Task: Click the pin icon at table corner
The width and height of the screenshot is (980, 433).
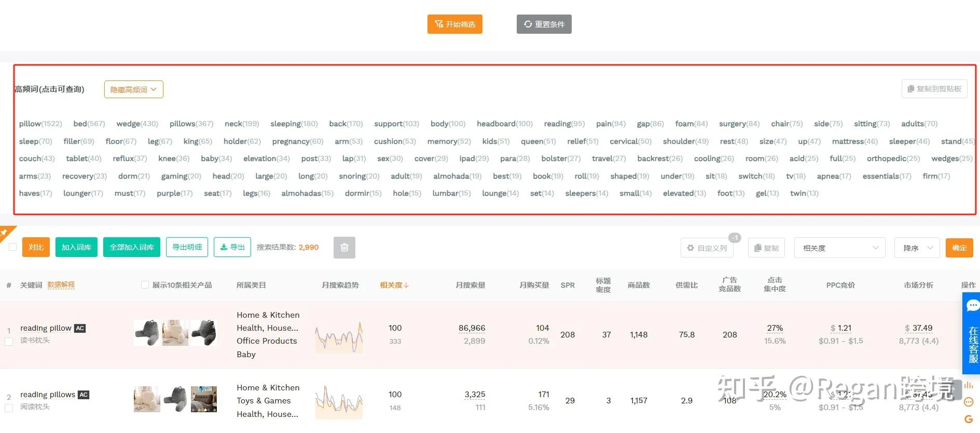Action: point(4,233)
